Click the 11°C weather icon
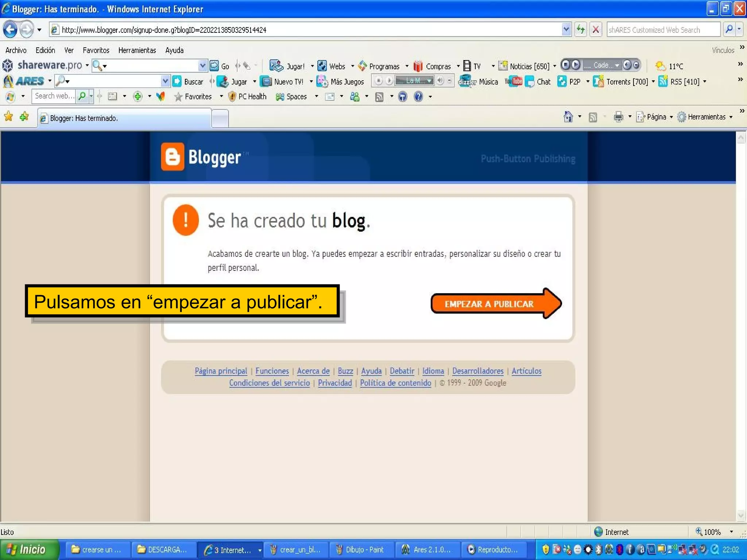The height and width of the screenshot is (560, 747). click(x=660, y=66)
